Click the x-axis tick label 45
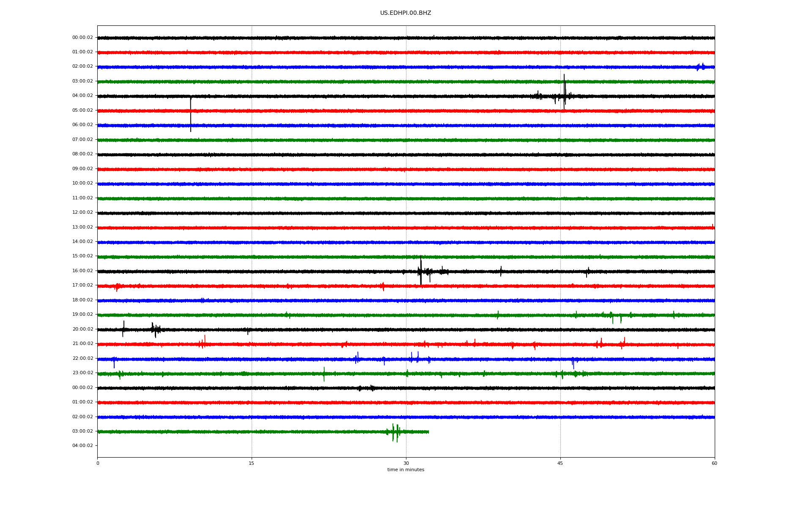The image size is (812, 508). click(560, 463)
